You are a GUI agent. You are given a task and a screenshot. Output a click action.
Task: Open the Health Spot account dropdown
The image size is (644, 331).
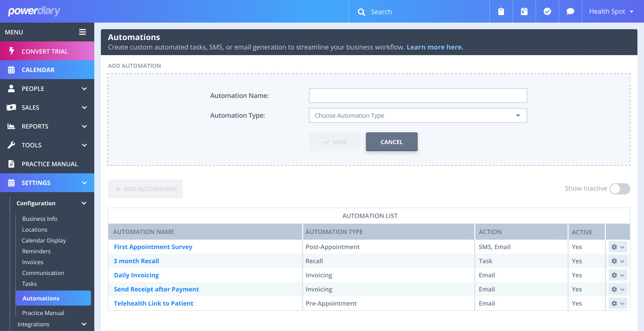[611, 11]
